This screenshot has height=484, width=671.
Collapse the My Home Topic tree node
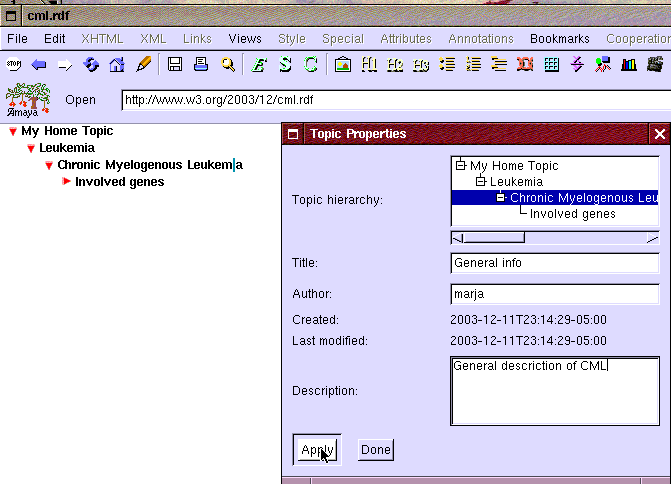(x=13, y=132)
